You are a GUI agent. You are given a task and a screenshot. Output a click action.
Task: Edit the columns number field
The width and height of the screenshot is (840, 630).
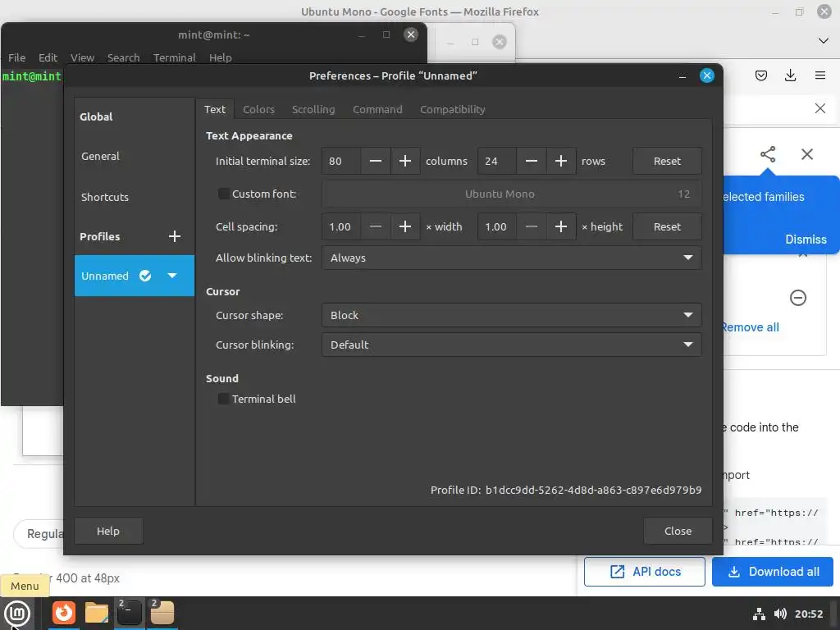click(x=341, y=162)
